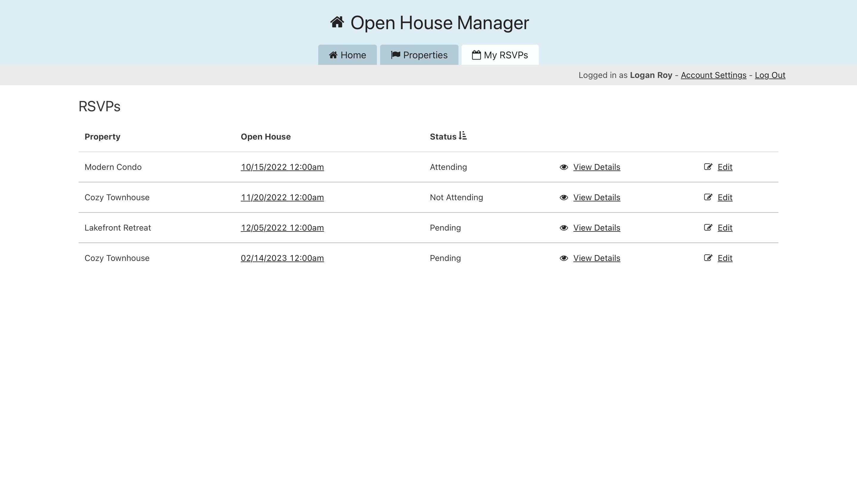Click the edit icon in Lakefront Retreat row
Image resolution: width=857 pixels, height=504 pixels.
pos(708,228)
